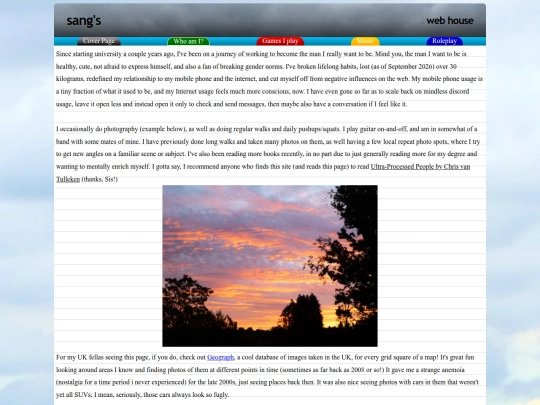Click the sunset photograph
This screenshot has width=540, height=405.
point(270,266)
